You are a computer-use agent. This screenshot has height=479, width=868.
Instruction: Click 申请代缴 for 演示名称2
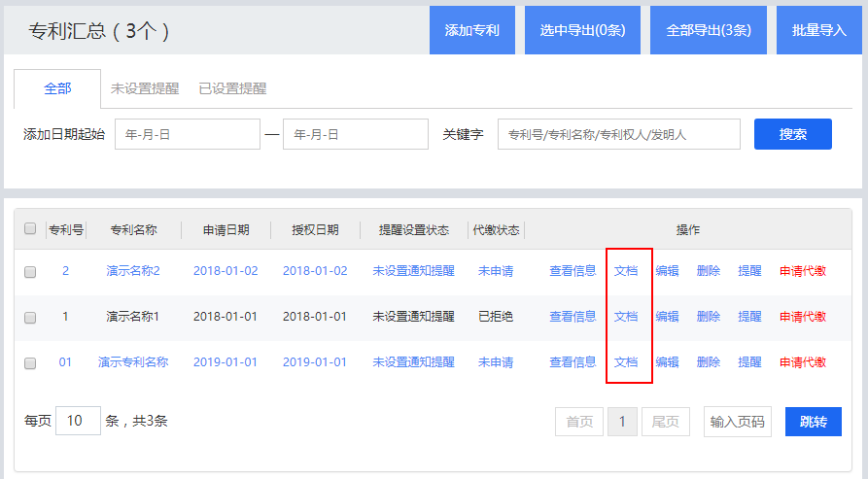803,270
